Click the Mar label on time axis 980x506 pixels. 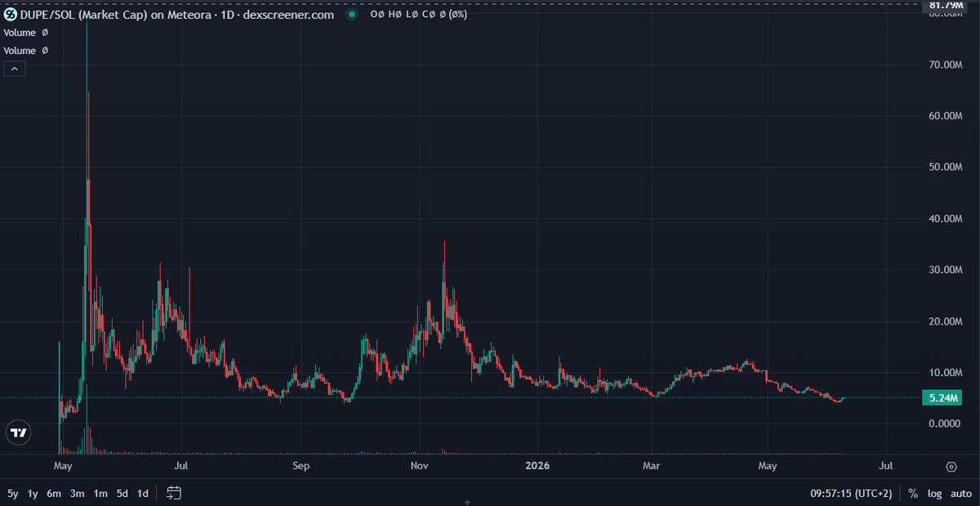pos(652,467)
